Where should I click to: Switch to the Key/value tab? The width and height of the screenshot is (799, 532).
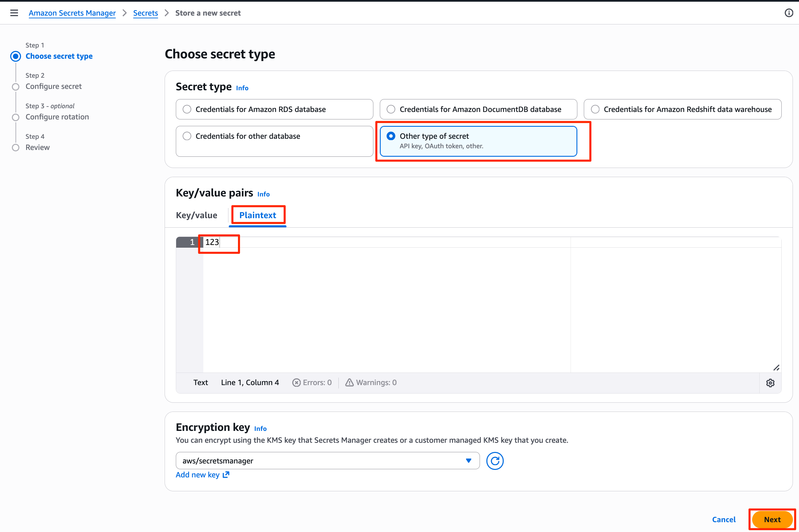(197, 215)
